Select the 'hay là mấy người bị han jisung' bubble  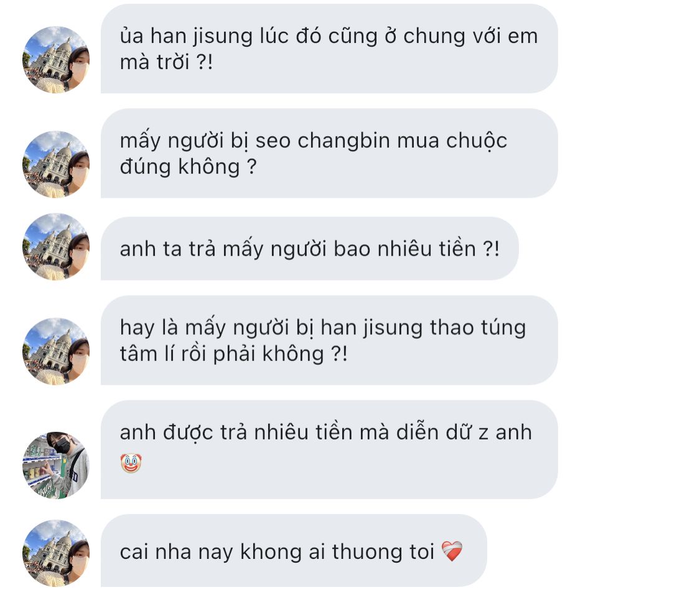click(329, 340)
